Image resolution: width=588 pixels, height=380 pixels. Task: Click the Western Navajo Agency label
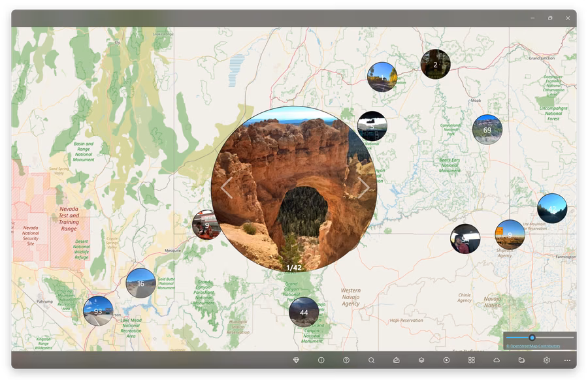coord(351,297)
